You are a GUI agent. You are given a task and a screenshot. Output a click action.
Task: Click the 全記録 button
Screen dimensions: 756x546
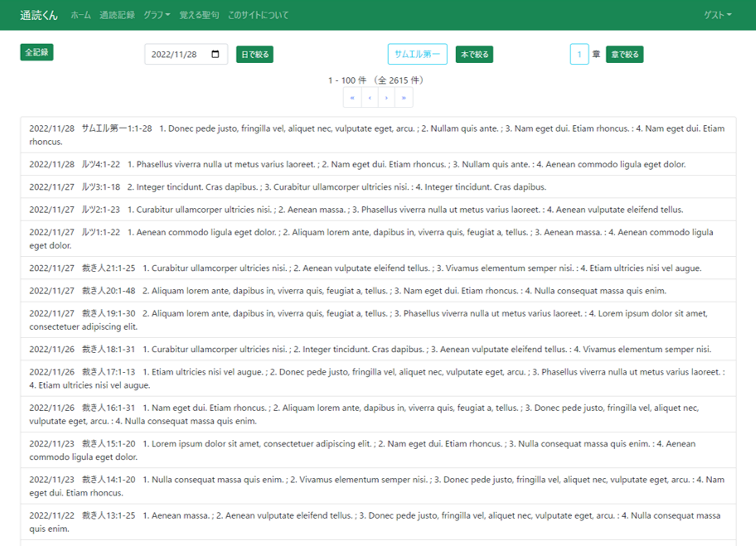(x=36, y=52)
